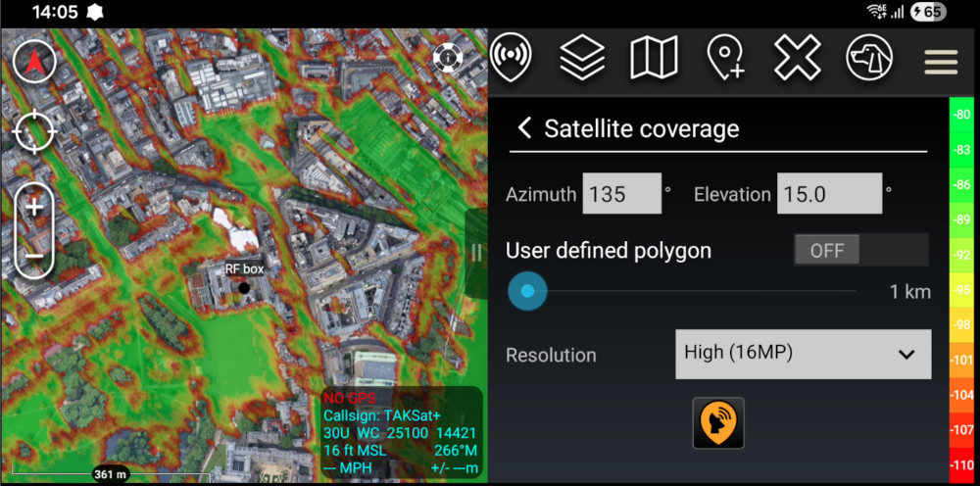Zoom in with the plus button

click(x=34, y=207)
